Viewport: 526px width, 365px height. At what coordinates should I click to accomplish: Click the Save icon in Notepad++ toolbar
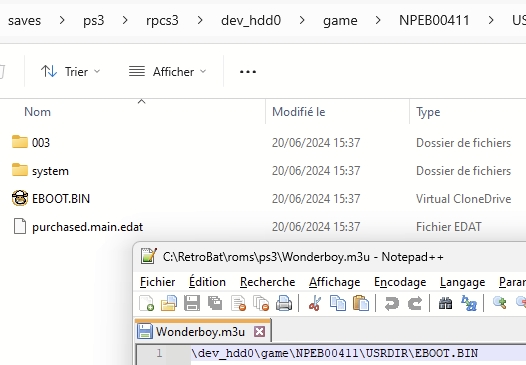[x=192, y=303]
